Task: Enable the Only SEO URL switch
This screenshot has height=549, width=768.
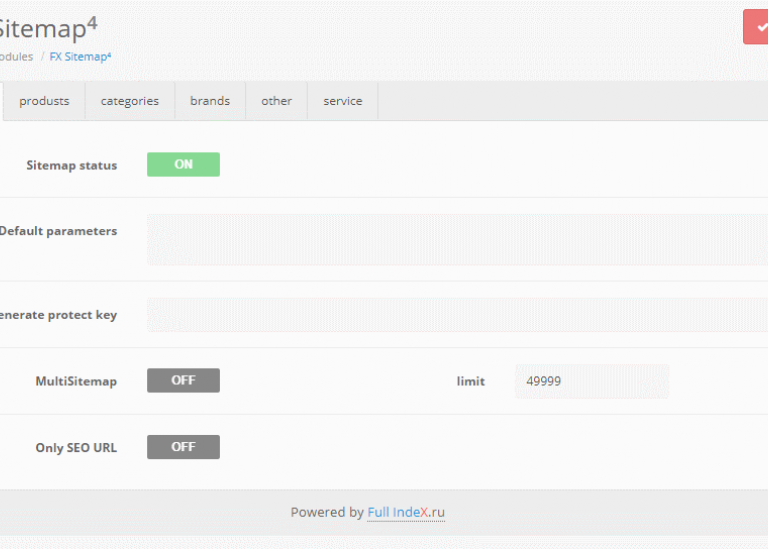Action: click(x=183, y=447)
